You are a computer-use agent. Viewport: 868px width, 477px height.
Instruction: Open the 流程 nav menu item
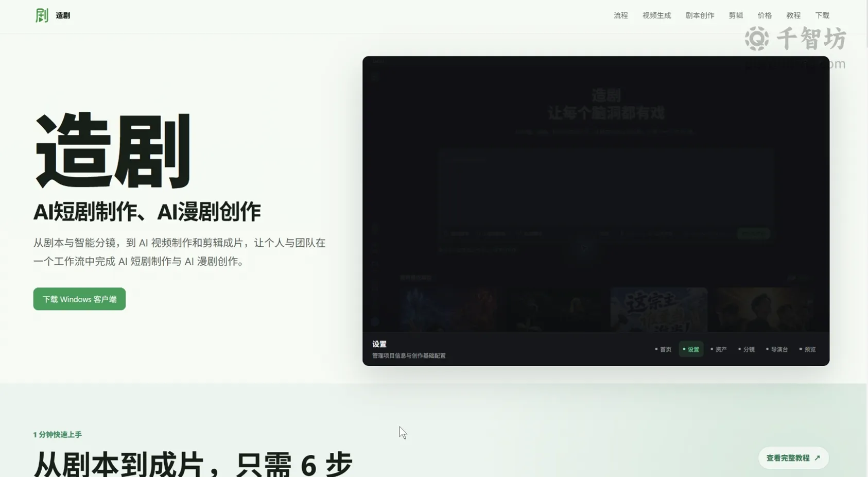point(620,15)
